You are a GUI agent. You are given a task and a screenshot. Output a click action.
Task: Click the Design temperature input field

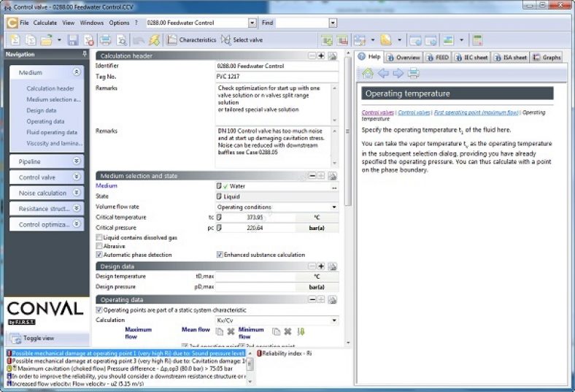point(255,277)
